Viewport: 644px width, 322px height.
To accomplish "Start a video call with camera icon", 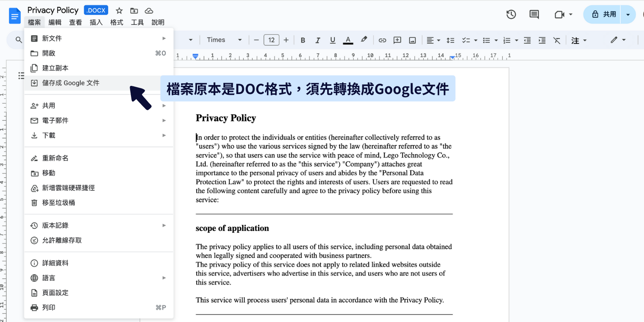I will [x=559, y=15].
